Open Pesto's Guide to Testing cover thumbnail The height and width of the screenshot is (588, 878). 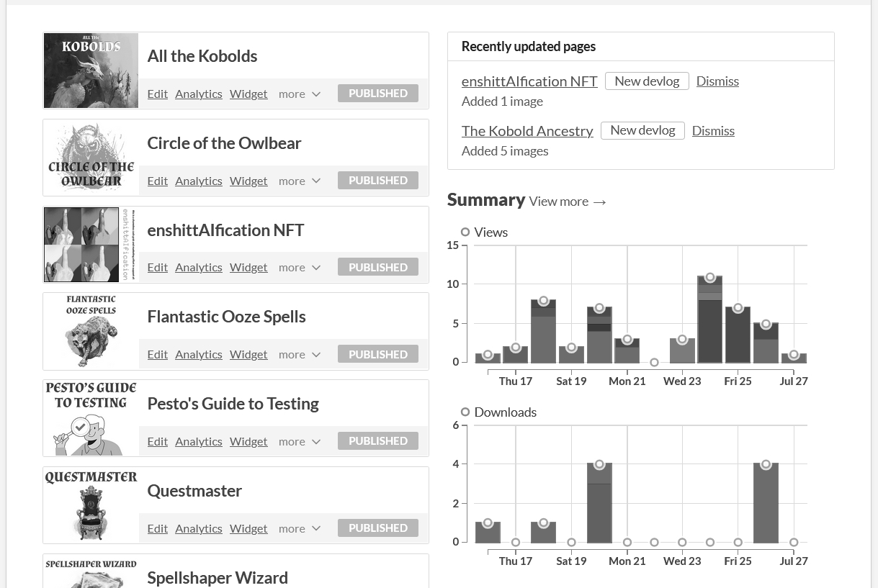pos(91,419)
